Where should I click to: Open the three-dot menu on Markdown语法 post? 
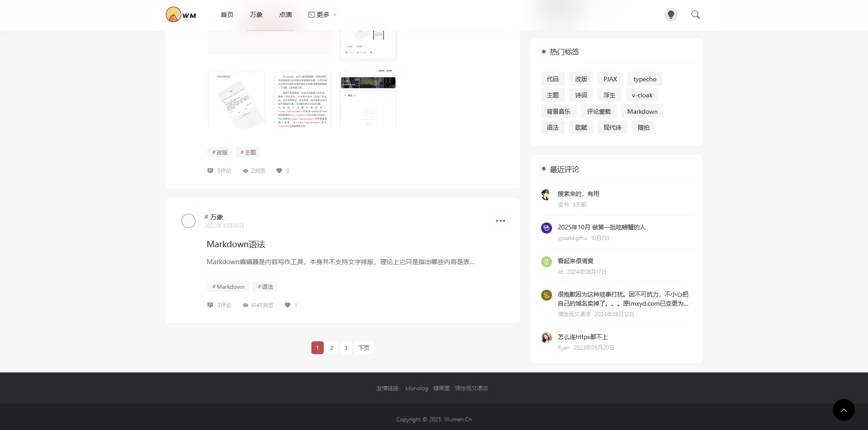point(500,221)
